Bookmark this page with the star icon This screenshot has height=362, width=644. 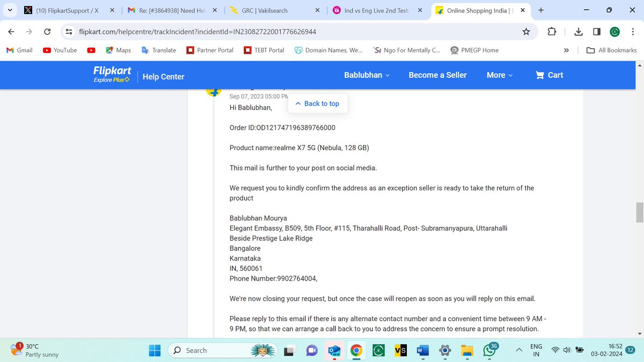(526, 32)
